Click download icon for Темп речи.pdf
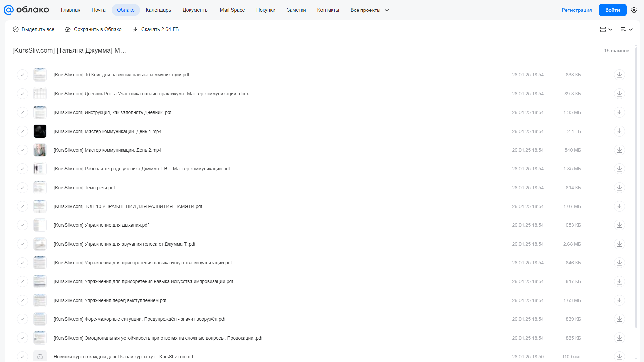Screen dimensions: 644x362 [619, 188]
